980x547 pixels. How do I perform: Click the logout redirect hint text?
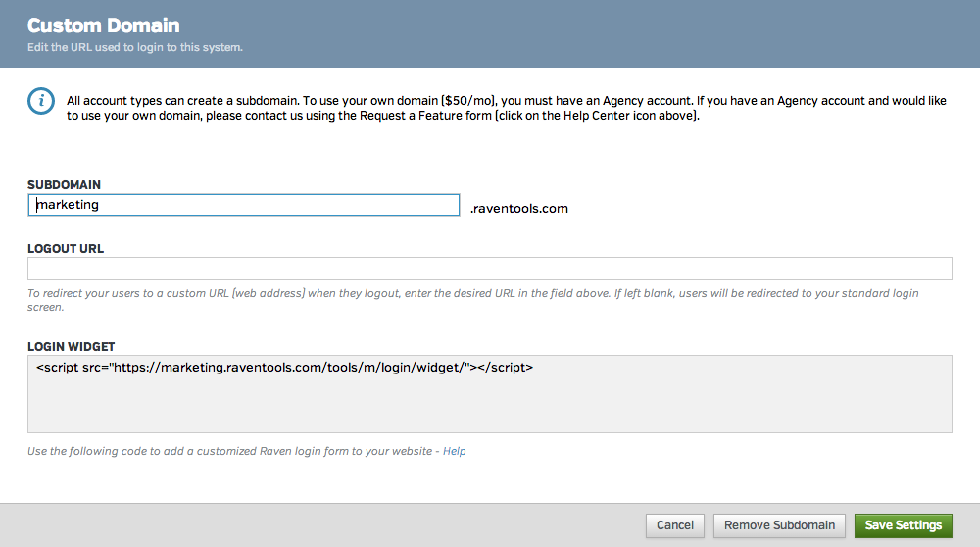(470, 294)
